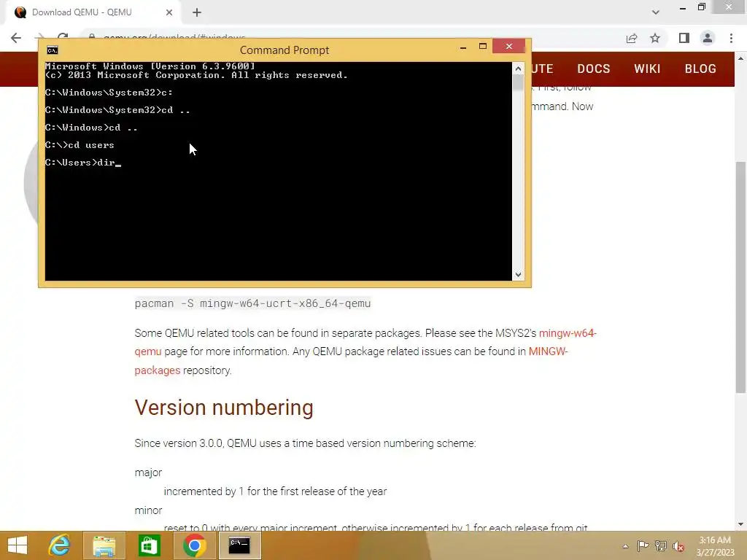This screenshot has height=560, width=747.
Task: Click the 'minor' version term
Action: pyautogui.click(x=148, y=510)
